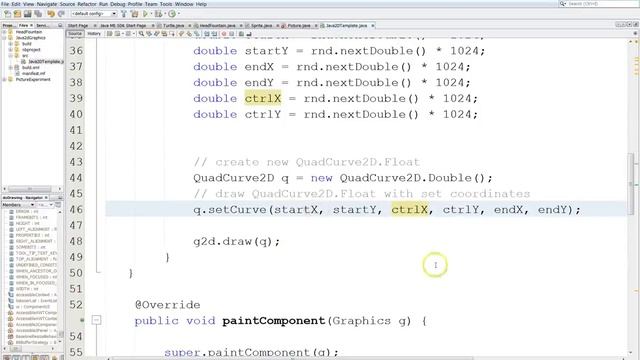This screenshot has height=360, width=640.
Task: Toggle Bookmark on current line
Action: pyautogui.click(x=197, y=33)
